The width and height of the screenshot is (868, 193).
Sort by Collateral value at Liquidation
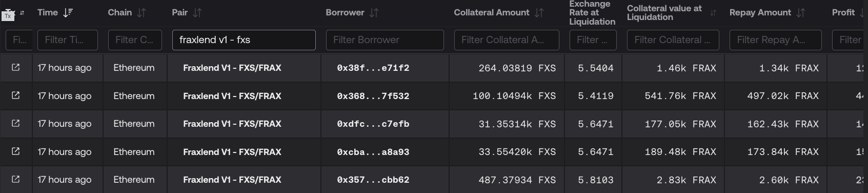(x=713, y=13)
